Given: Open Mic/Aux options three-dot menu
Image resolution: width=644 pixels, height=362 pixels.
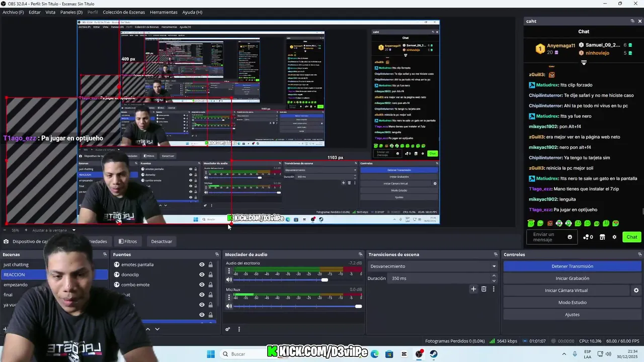Looking at the screenshot, I should coord(229,298).
